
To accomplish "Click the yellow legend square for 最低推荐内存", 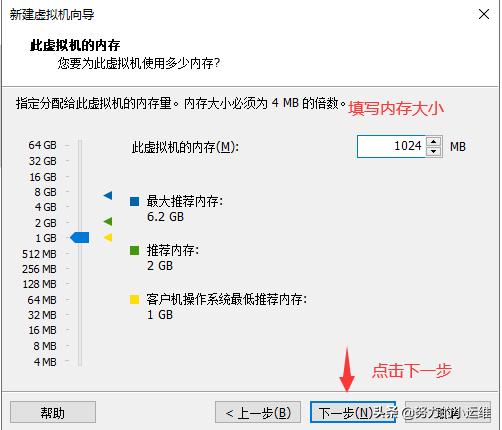I will tap(134, 299).
